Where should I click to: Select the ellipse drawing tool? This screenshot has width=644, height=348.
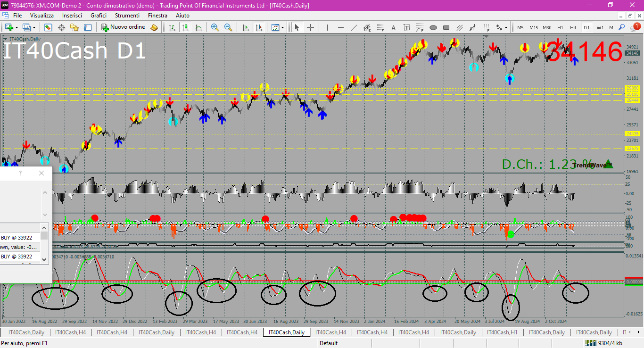[x=433, y=27]
